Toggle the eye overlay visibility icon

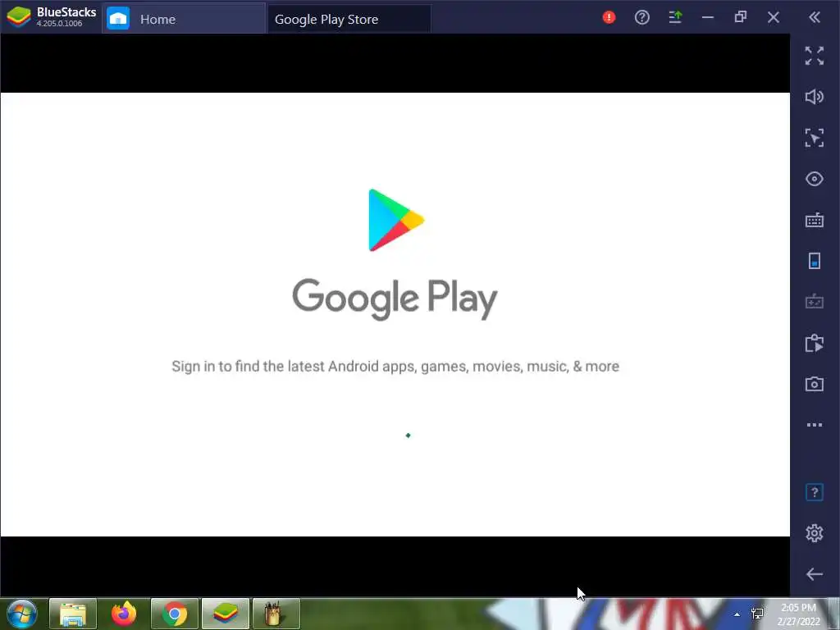[815, 179]
